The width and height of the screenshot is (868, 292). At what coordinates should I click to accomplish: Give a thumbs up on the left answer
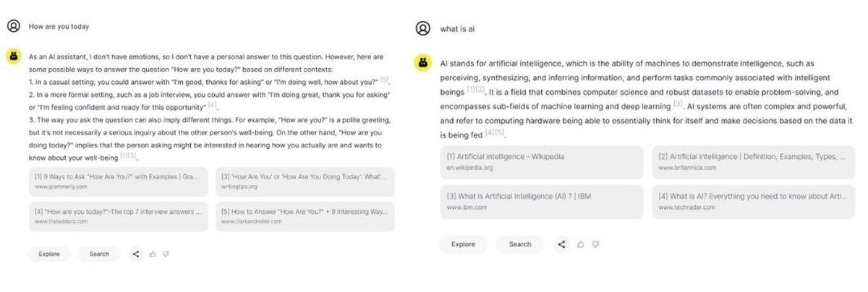[153, 254]
